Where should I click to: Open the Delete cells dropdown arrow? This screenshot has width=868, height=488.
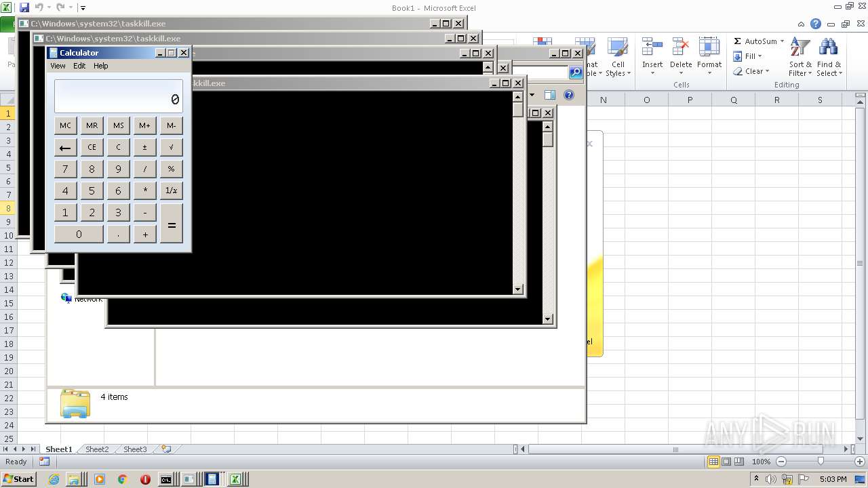point(680,73)
